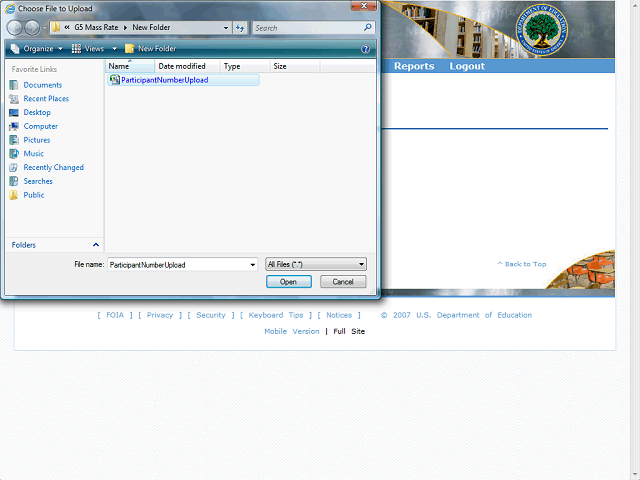Screen dimensions: 640x480
Task: Follow the Back to Top link
Action: pos(522,264)
